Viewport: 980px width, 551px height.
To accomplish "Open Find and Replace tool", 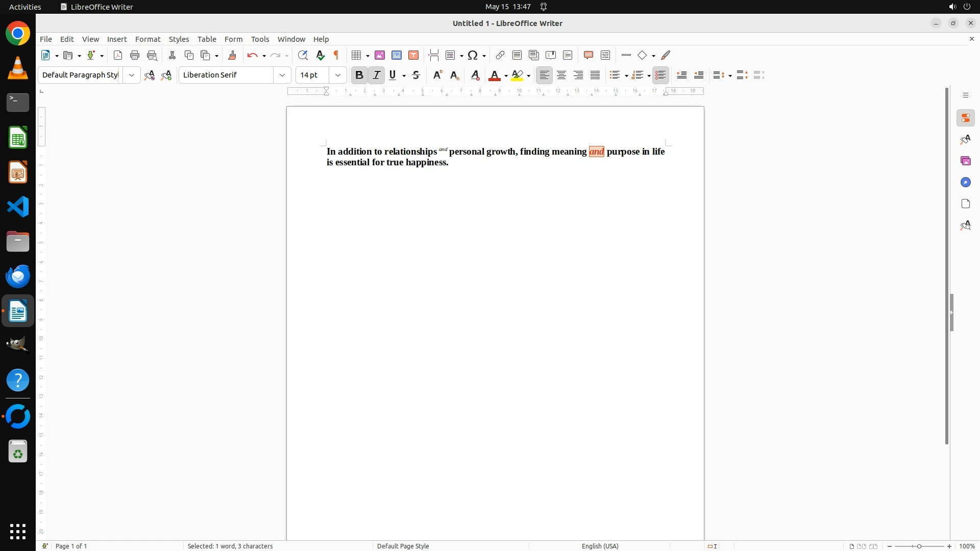I will click(x=303, y=55).
